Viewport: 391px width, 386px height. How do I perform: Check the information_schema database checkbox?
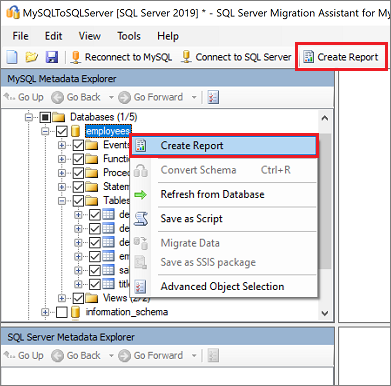[62, 312]
